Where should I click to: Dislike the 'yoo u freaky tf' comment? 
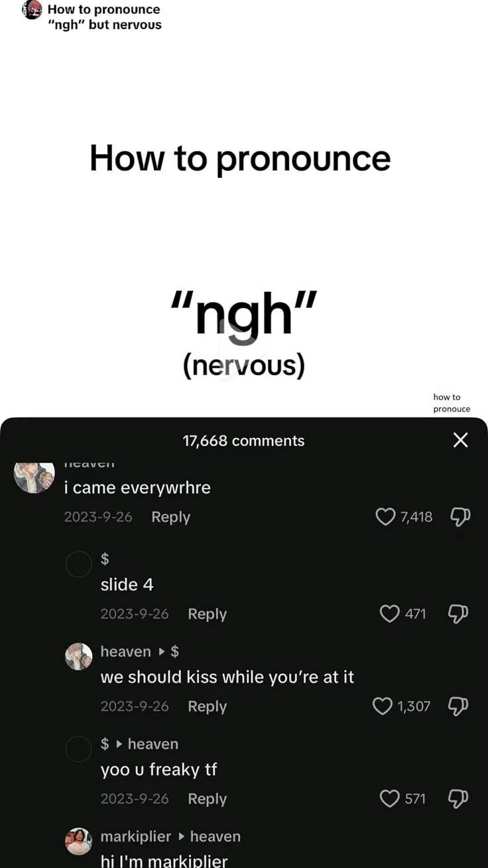pos(458,799)
